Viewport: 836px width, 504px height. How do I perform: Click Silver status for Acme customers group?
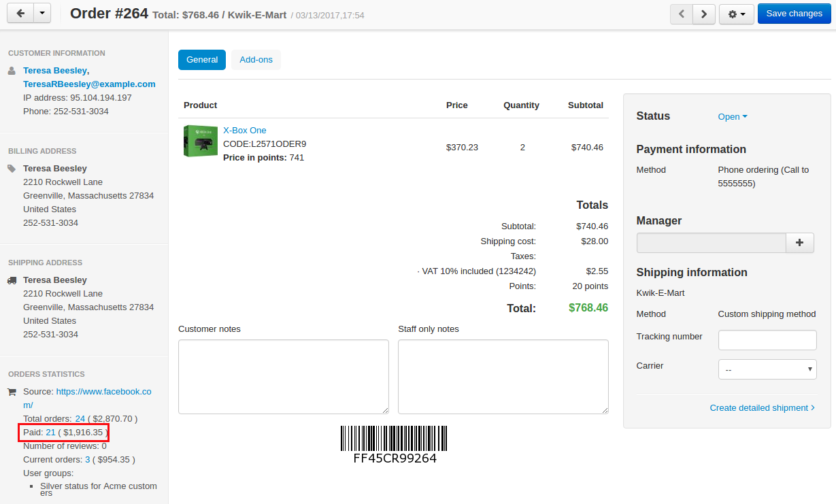coord(99,490)
